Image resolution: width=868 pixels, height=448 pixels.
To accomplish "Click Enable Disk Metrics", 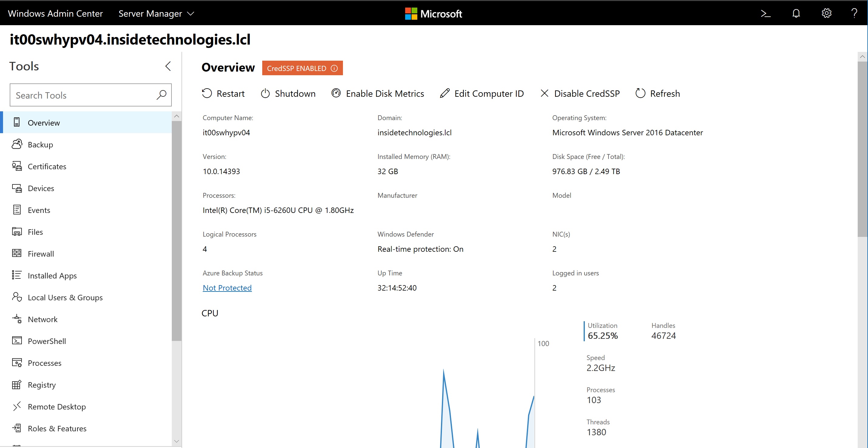I will coord(378,93).
